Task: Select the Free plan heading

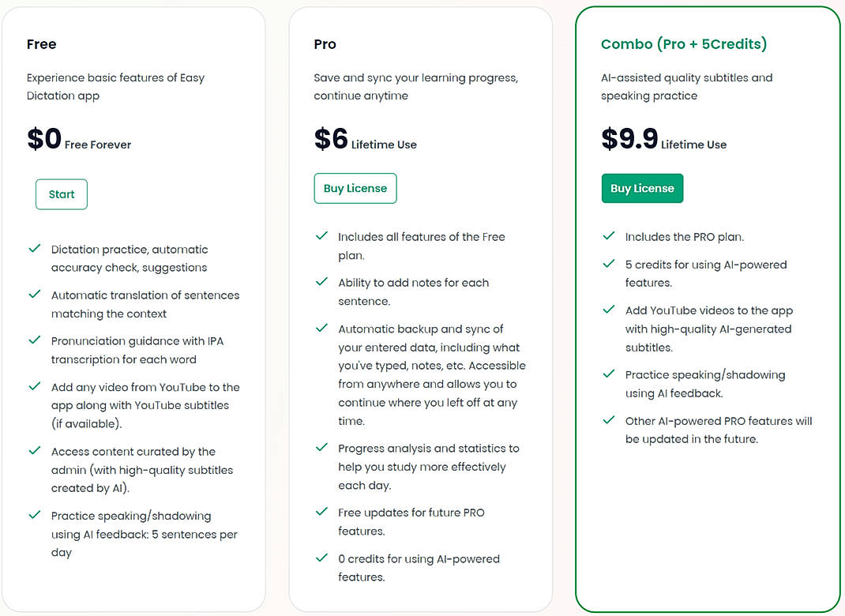Action: (x=41, y=44)
